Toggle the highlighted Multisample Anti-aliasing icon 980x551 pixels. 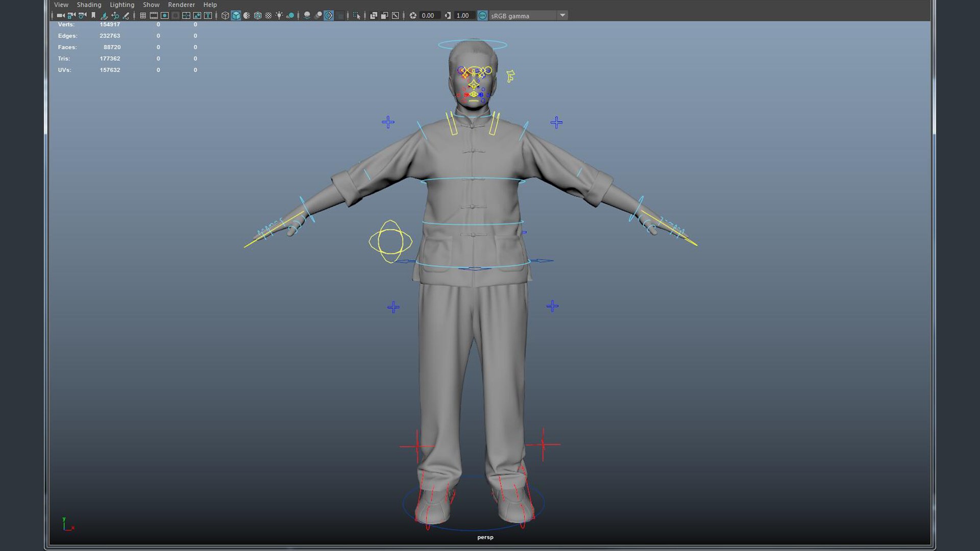click(x=329, y=16)
